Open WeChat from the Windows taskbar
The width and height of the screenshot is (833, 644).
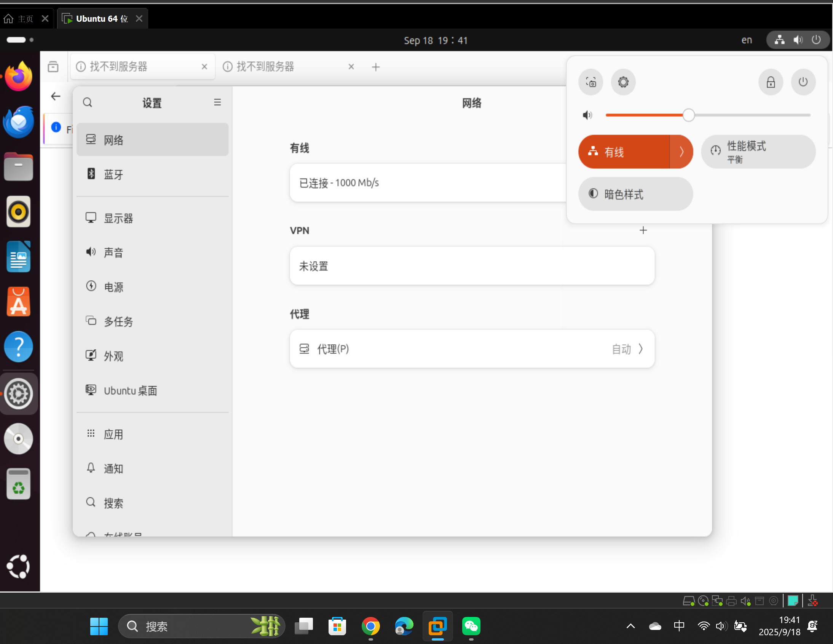click(471, 626)
